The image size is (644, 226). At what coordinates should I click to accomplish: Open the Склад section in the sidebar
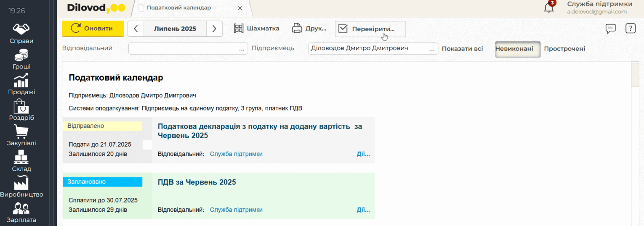[21, 161]
